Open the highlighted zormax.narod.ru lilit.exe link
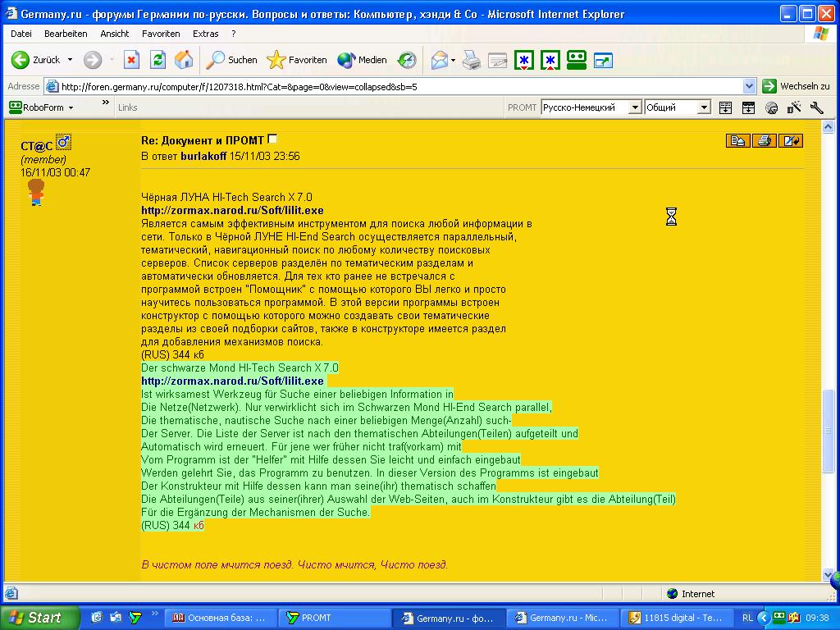The width and height of the screenshot is (840, 630). tap(232, 381)
